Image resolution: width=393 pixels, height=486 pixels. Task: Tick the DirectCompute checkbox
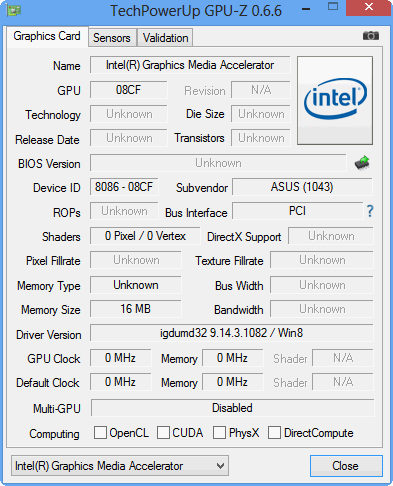(274, 433)
